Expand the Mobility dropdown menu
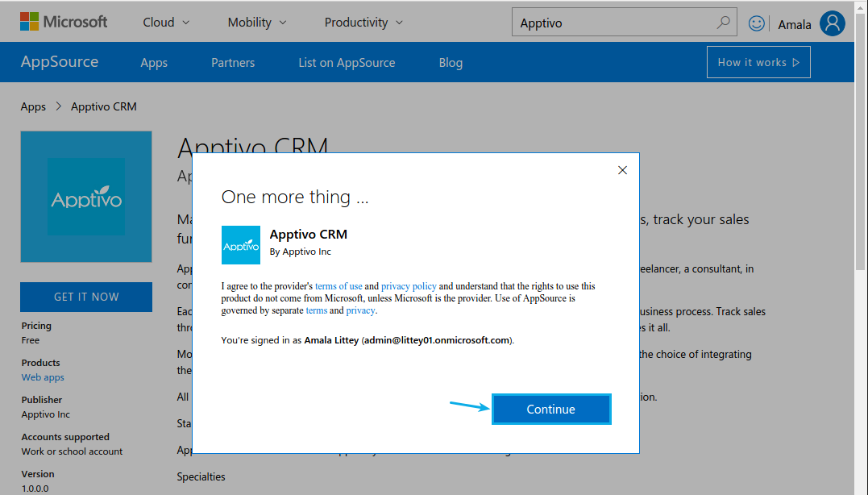Image resolution: width=868 pixels, height=495 pixels. [x=257, y=22]
